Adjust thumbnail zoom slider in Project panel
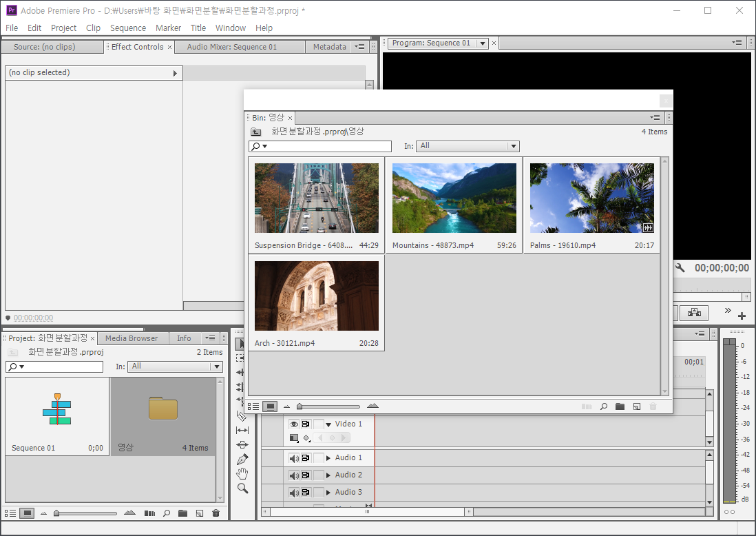The width and height of the screenshot is (756, 536). pos(86,513)
